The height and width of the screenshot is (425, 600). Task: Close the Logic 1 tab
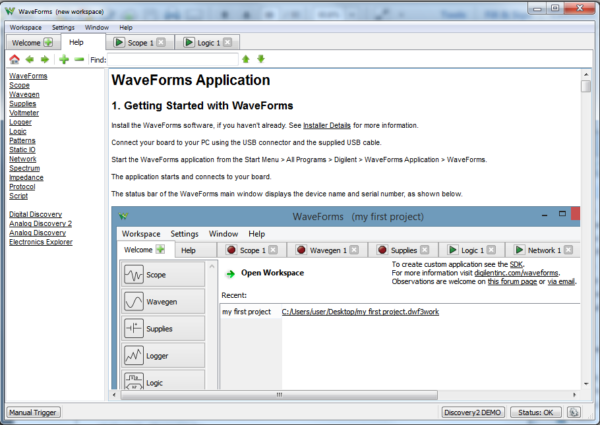click(228, 42)
